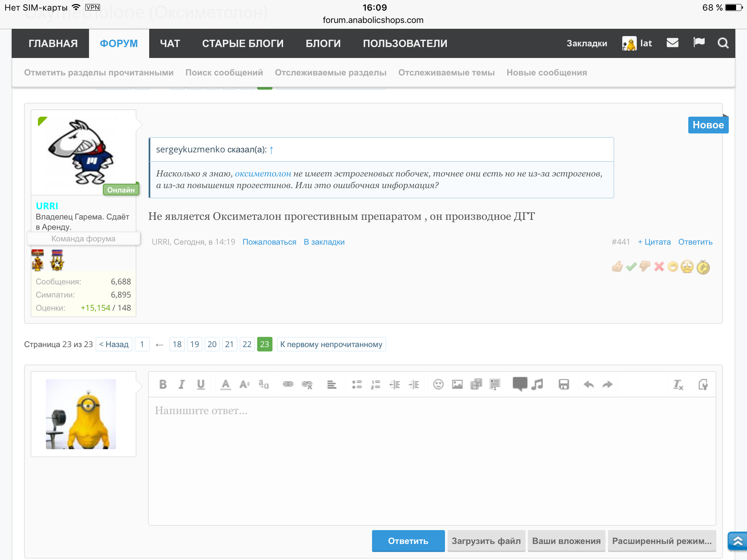
Task: Click thumbs-up rating on URRI's post
Action: [x=617, y=267]
